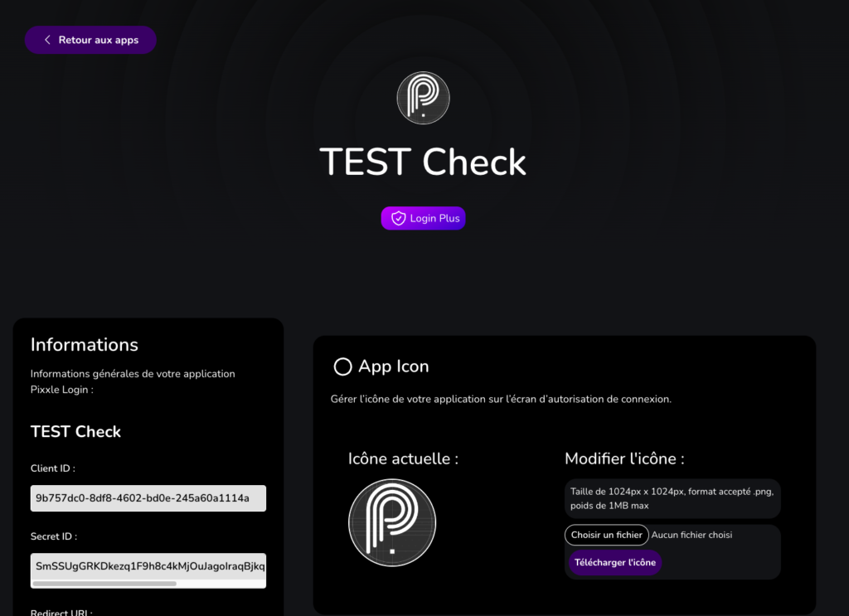Click the large TEST Check page title
849x616 pixels.
[423, 162]
